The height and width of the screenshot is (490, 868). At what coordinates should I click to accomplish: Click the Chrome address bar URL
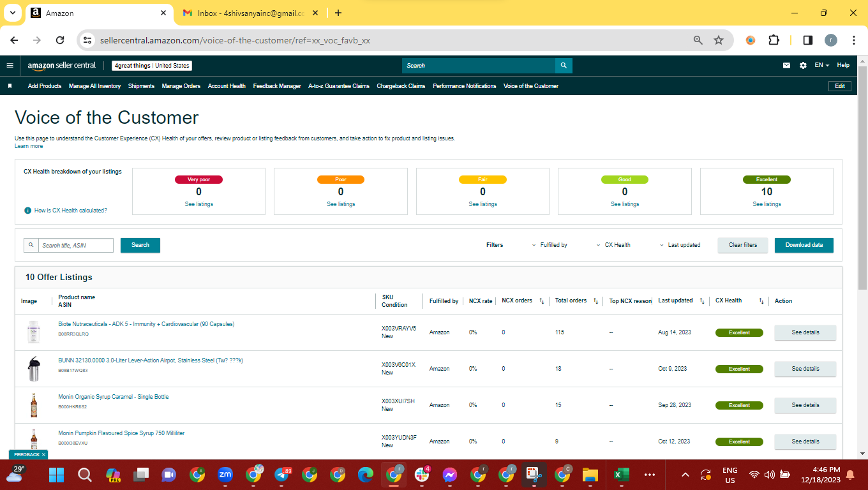[x=235, y=40]
